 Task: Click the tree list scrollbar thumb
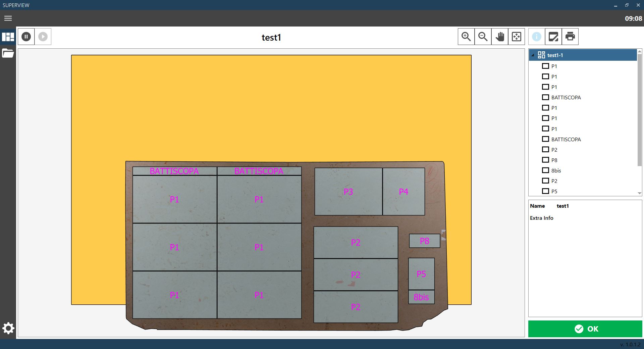coord(639,110)
